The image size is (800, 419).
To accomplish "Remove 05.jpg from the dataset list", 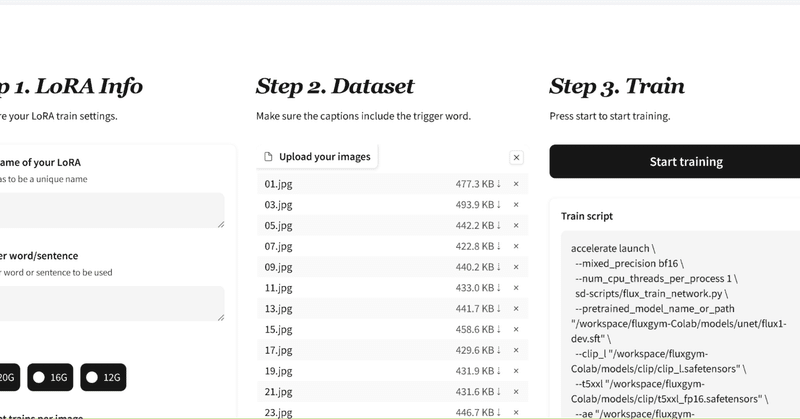I will (x=516, y=226).
